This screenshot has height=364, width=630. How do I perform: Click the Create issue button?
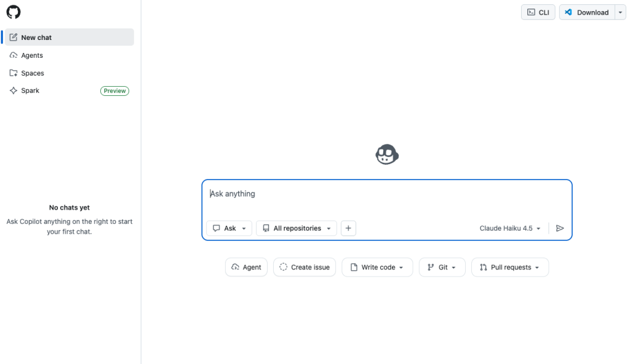[304, 267]
